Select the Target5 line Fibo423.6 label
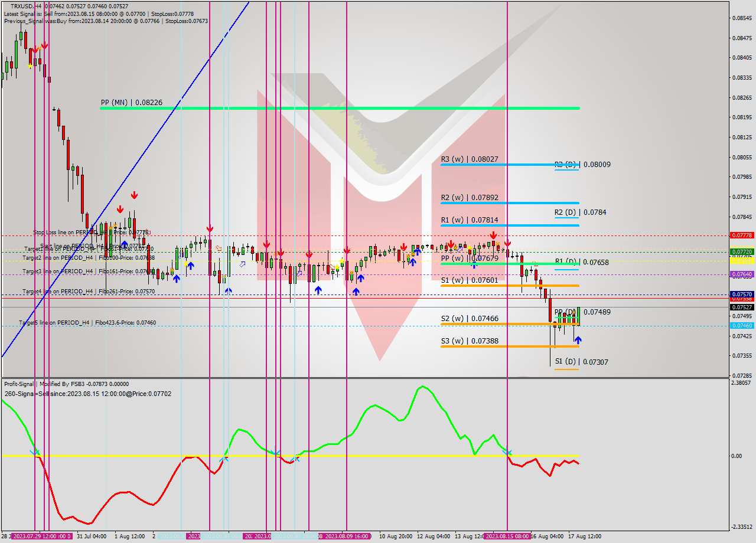Viewport: 756px width, 543px height. [x=87, y=323]
